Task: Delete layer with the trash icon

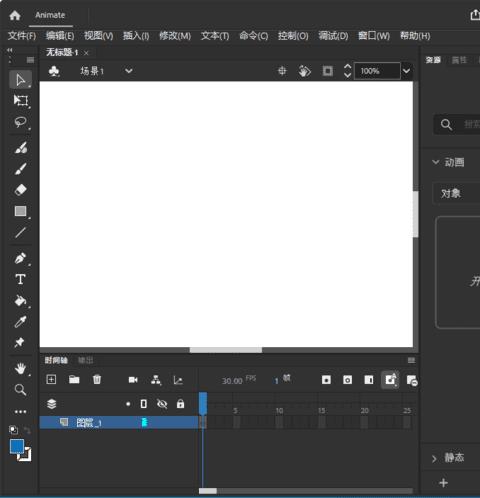Action: click(97, 379)
